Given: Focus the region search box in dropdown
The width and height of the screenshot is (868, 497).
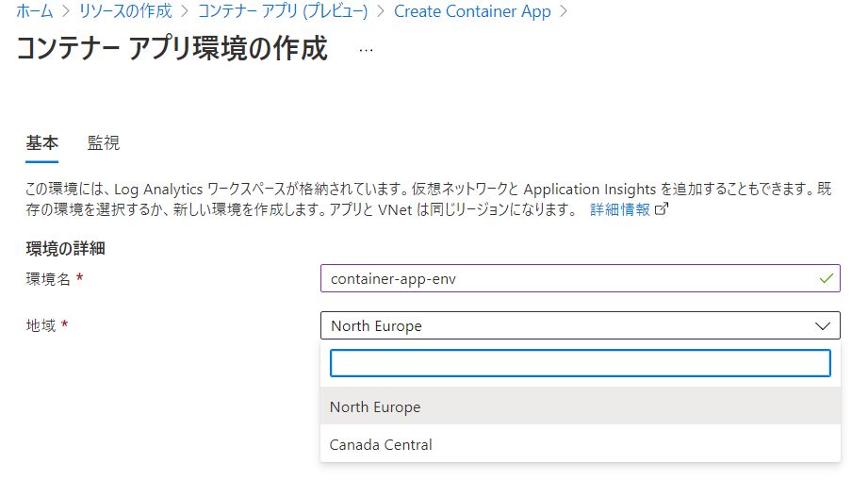Looking at the screenshot, I should [581, 363].
